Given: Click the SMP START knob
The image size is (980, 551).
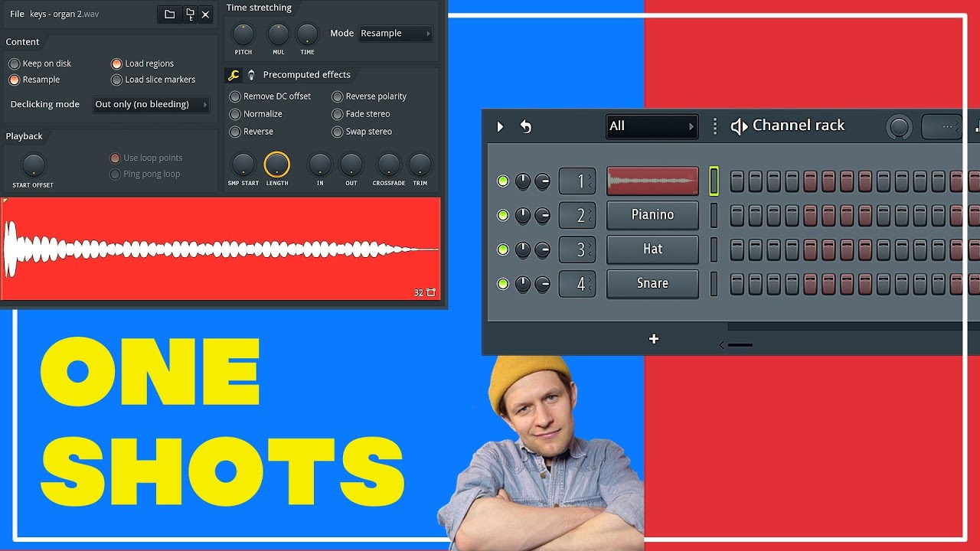Looking at the screenshot, I should point(243,165).
